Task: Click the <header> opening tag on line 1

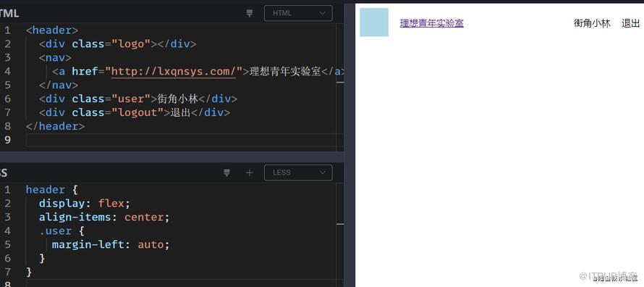Action: pyautogui.click(x=52, y=30)
